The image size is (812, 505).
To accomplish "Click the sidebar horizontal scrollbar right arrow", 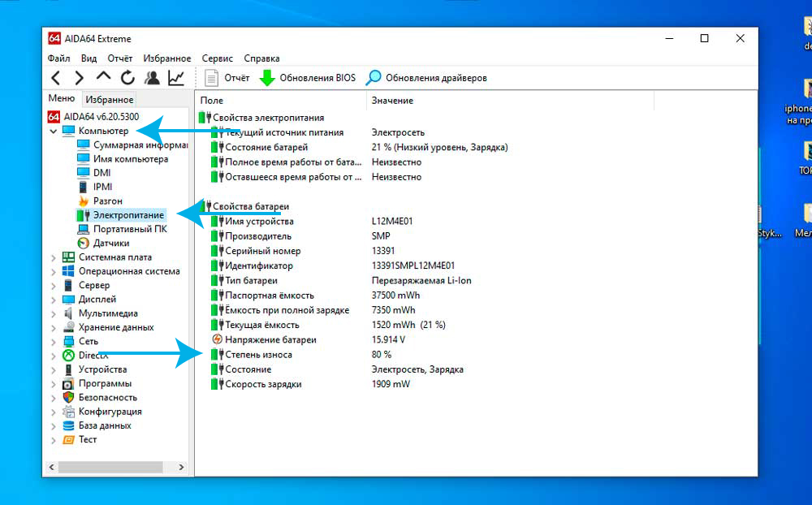I will (x=181, y=467).
